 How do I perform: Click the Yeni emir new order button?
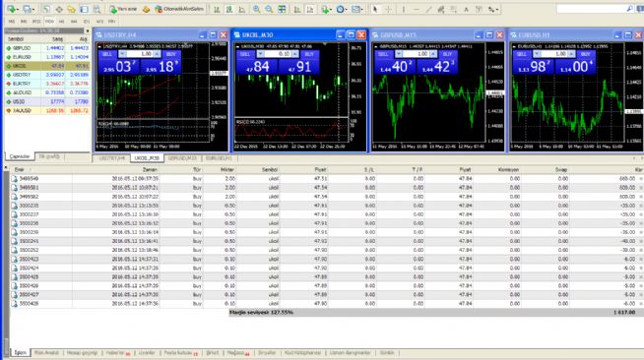coord(123,9)
